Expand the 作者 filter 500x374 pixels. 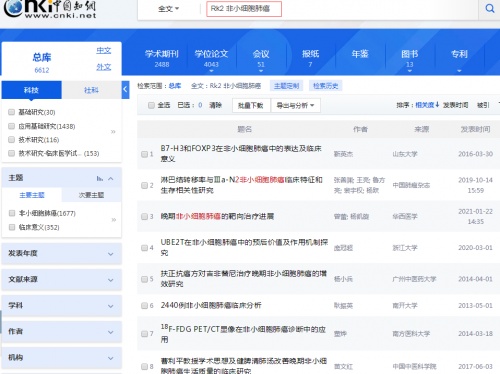click(x=62, y=332)
